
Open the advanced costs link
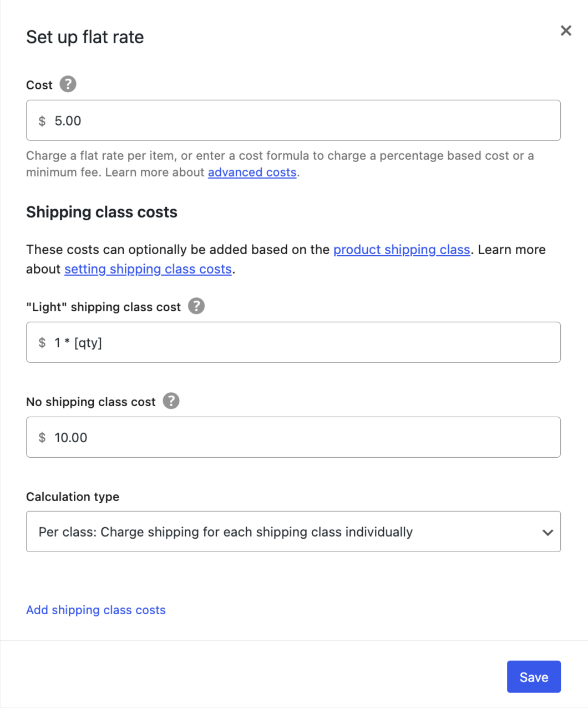coord(251,172)
